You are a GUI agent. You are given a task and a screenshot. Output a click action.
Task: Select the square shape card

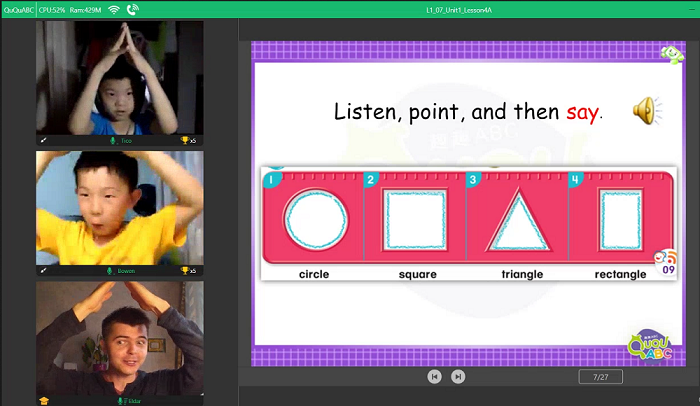click(x=416, y=220)
